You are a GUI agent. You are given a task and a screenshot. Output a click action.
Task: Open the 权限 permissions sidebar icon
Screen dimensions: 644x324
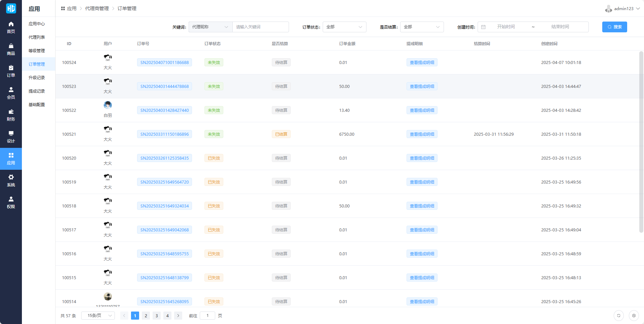(11, 202)
